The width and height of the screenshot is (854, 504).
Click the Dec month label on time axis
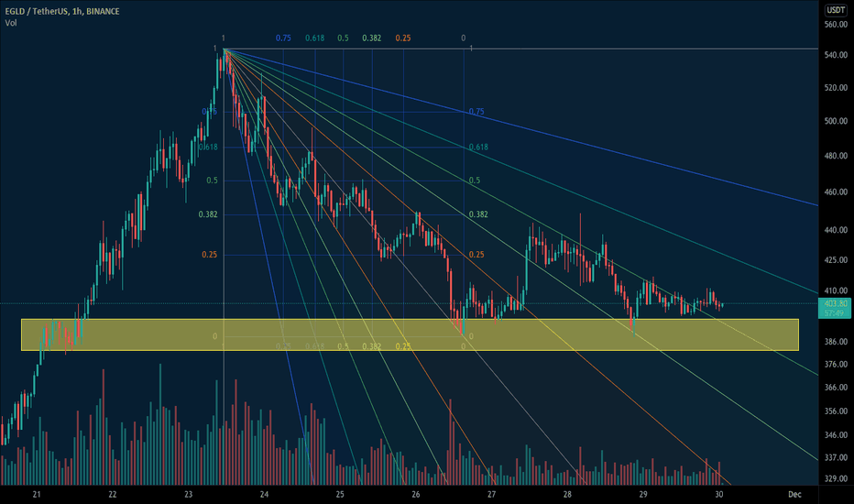click(794, 495)
